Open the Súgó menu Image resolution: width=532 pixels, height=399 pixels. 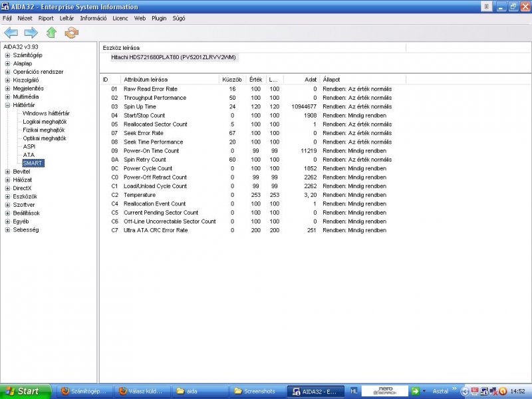click(179, 19)
